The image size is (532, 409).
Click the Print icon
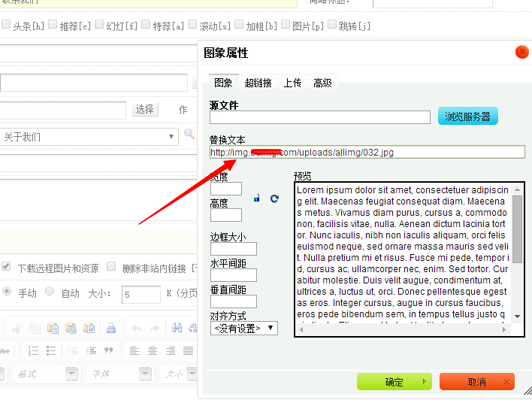tap(111, 329)
